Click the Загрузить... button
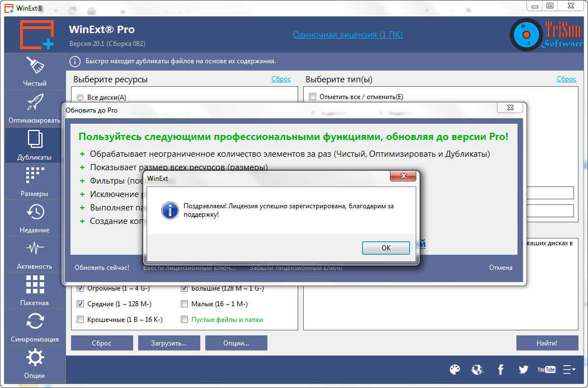The height and width of the screenshot is (388, 588). click(x=169, y=343)
